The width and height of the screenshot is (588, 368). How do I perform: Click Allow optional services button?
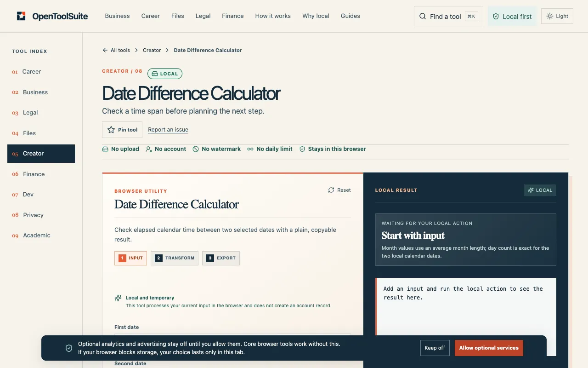[x=489, y=348]
